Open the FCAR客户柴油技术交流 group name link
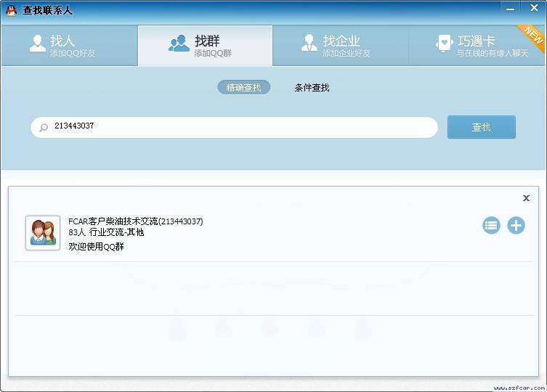 click(x=135, y=221)
